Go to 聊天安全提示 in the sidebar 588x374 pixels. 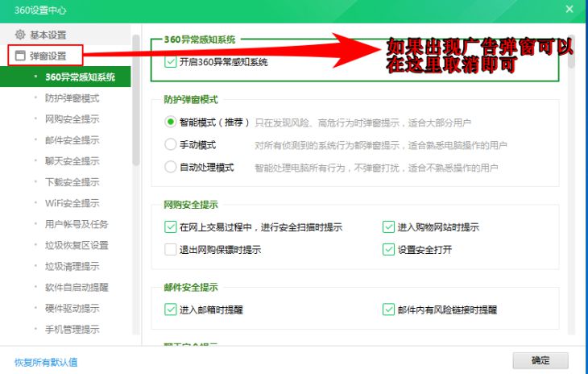(x=72, y=161)
